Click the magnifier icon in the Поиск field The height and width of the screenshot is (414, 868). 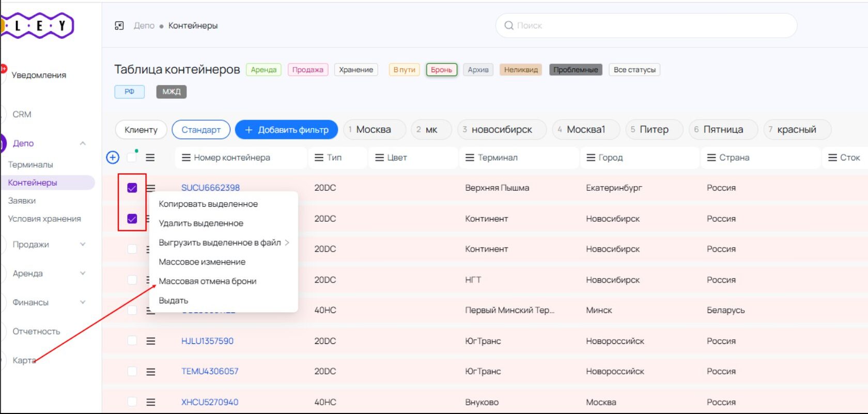pyautogui.click(x=509, y=25)
